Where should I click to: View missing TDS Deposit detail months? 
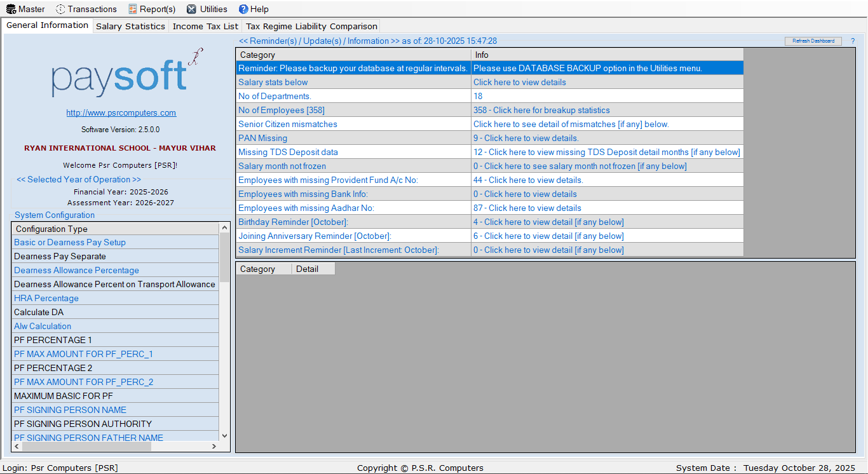(x=606, y=152)
